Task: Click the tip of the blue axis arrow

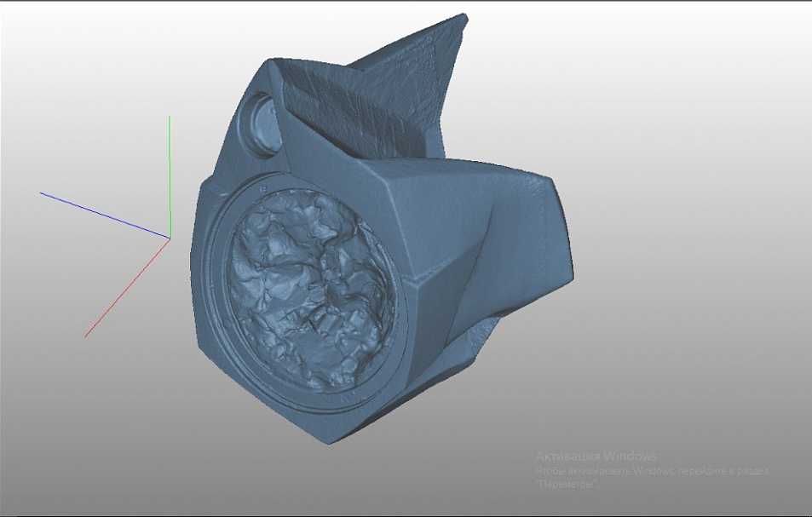Action: [41, 192]
